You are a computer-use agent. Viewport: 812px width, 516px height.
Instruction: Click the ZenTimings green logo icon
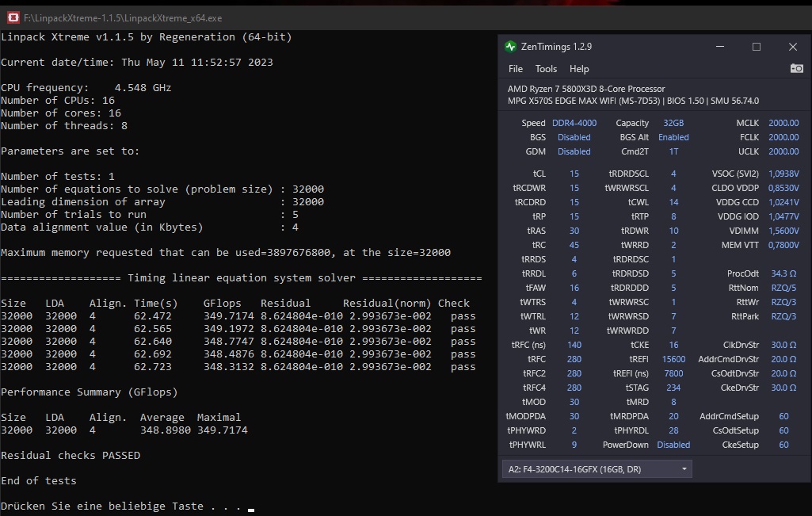tap(511, 47)
